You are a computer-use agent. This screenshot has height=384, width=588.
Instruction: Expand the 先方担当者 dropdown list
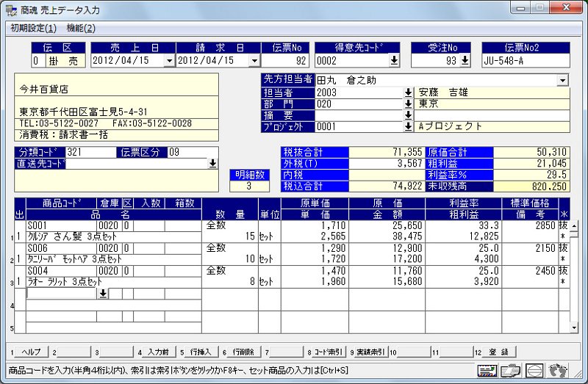click(562, 80)
